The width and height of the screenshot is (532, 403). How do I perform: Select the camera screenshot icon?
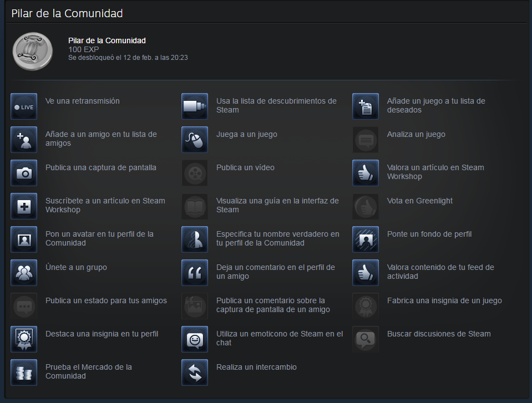click(x=24, y=173)
